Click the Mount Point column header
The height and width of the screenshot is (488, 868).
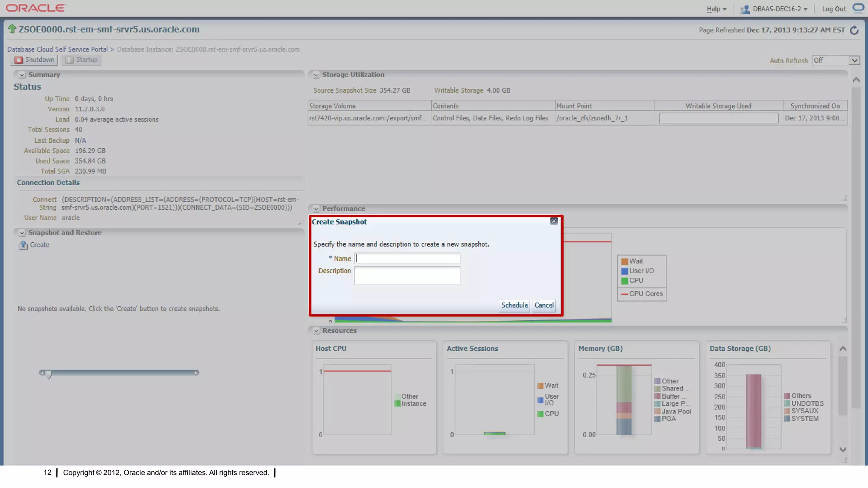pyautogui.click(x=604, y=106)
